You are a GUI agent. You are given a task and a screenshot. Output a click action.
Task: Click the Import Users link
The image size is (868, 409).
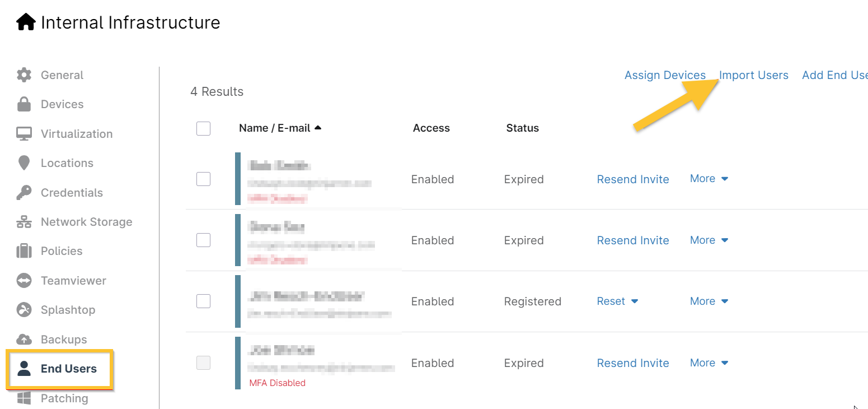pos(753,75)
